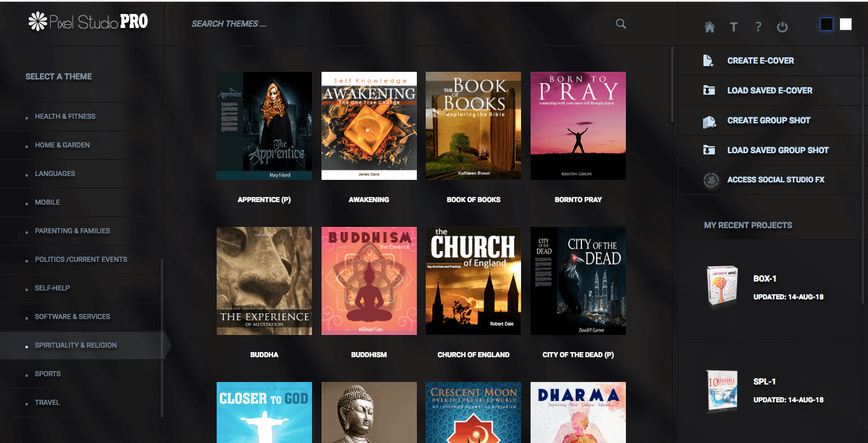
Task: Open the Church of England cover thumbnail
Action: click(x=473, y=281)
